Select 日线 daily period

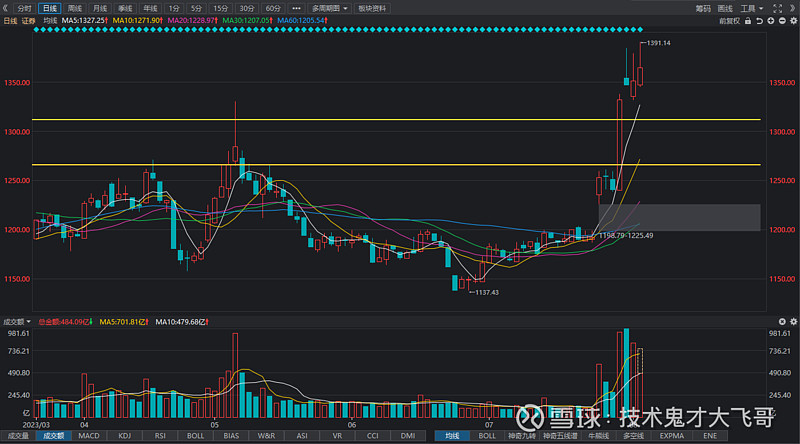pos(49,8)
